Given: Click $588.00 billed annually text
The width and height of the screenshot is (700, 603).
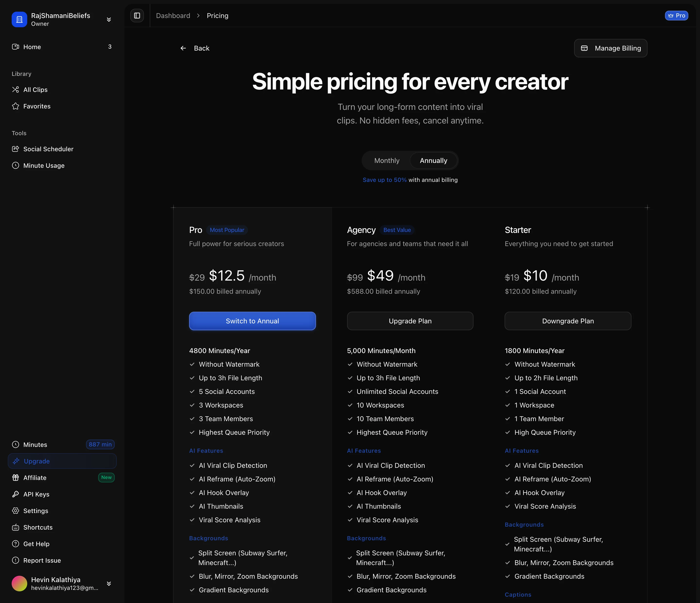Looking at the screenshot, I should click(384, 291).
